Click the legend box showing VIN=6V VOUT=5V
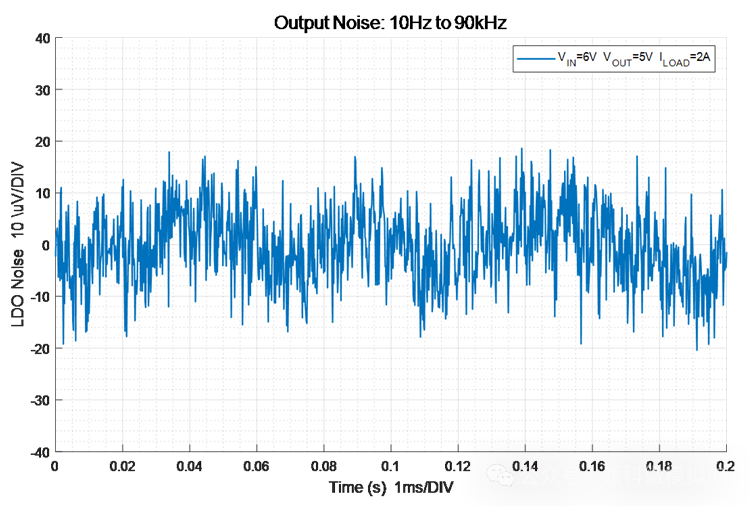The height and width of the screenshot is (506, 750). [614, 59]
